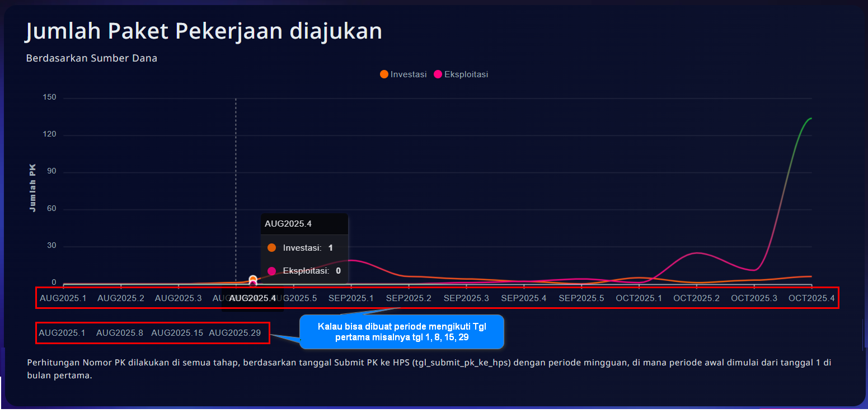
Task: Click the tooltip row "Investasi: 1"
Action: pyautogui.click(x=300, y=248)
